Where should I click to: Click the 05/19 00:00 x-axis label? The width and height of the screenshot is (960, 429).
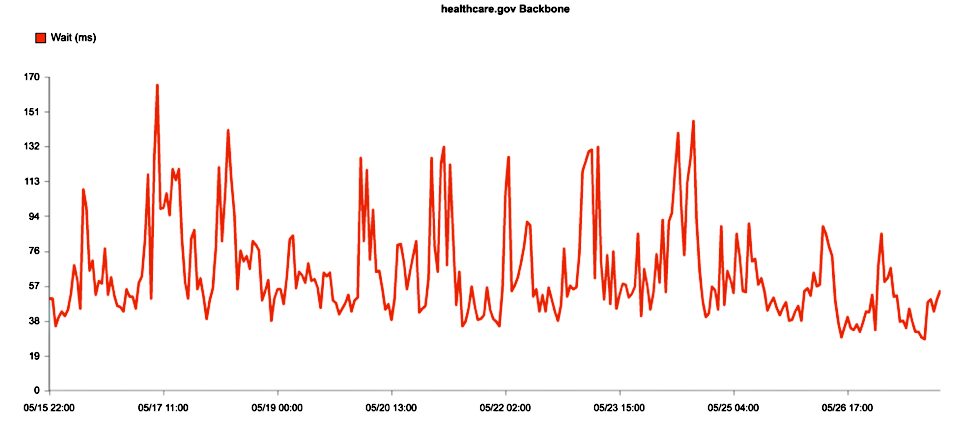[277, 406]
